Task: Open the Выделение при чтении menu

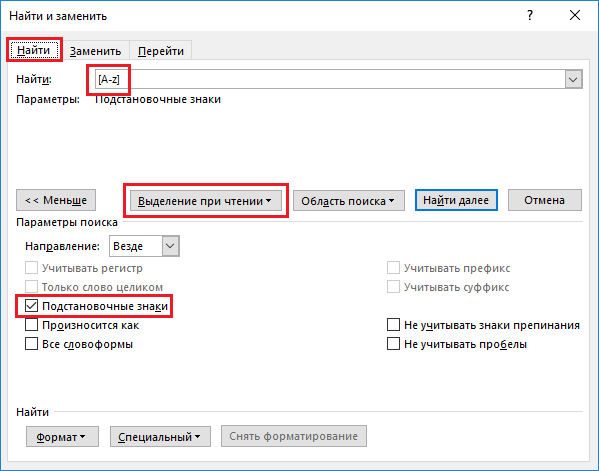Action: (x=206, y=201)
